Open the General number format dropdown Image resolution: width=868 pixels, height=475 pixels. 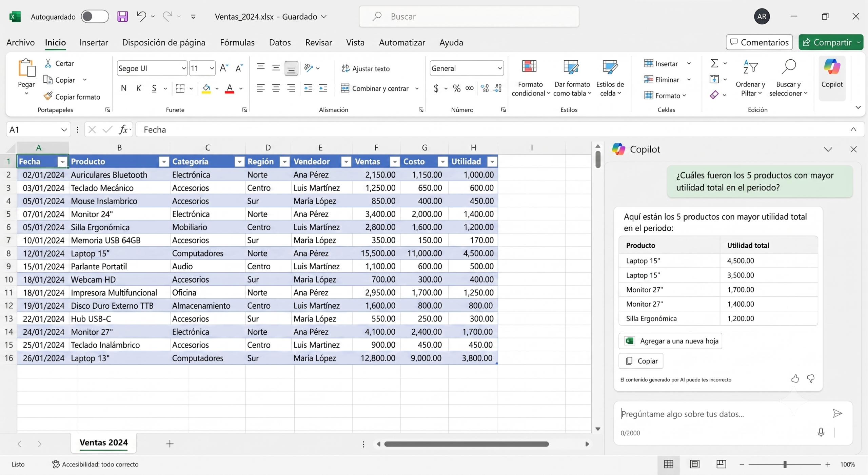pos(500,68)
